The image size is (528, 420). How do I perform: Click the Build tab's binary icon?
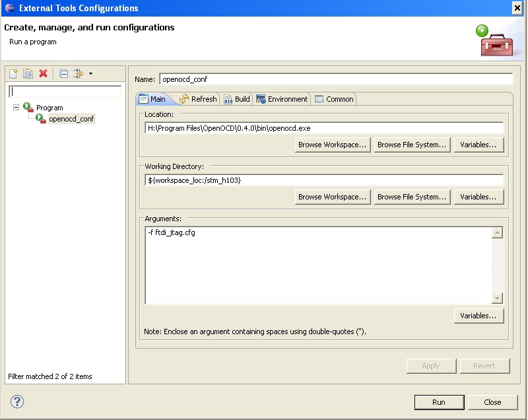(x=228, y=99)
